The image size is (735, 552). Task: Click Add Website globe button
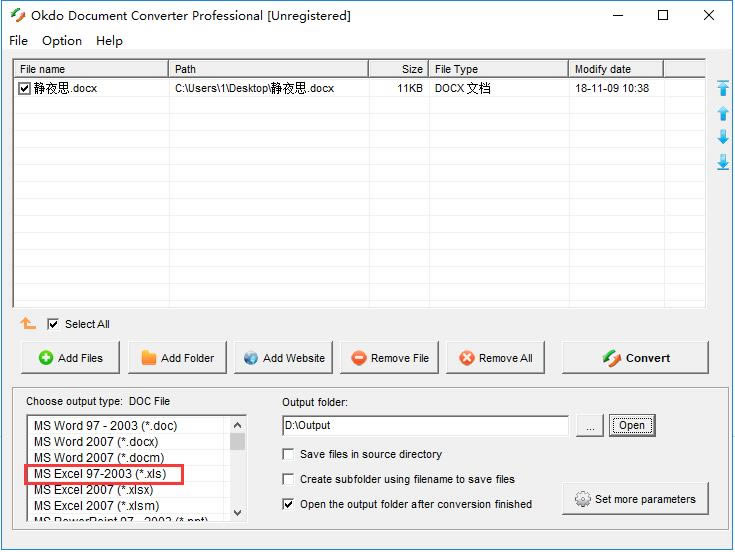click(284, 358)
